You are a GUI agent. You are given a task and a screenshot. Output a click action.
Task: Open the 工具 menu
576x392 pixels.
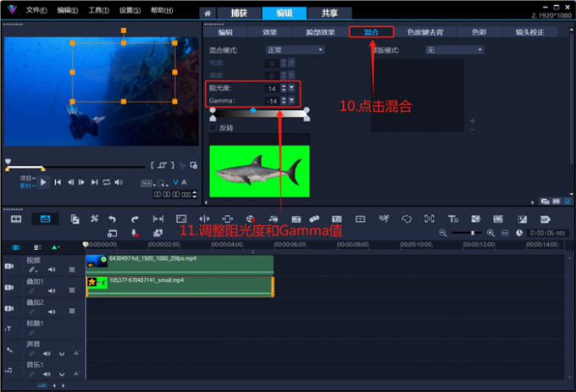(99, 10)
